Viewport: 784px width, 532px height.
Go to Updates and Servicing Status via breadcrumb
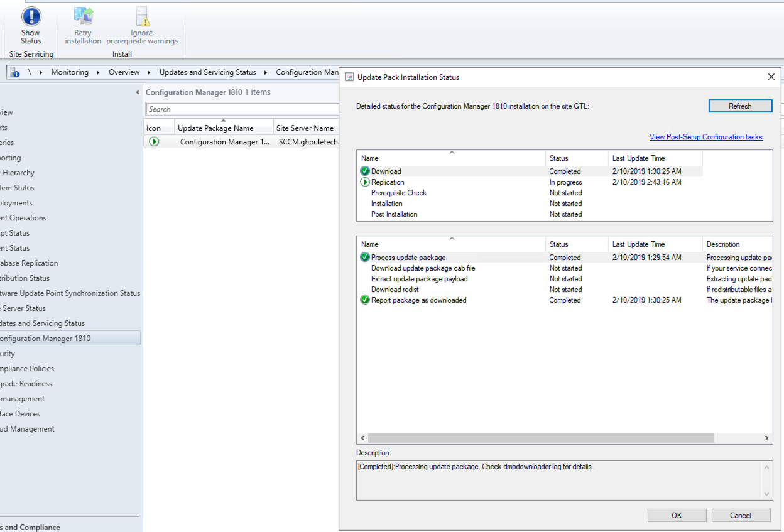click(207, 72)
